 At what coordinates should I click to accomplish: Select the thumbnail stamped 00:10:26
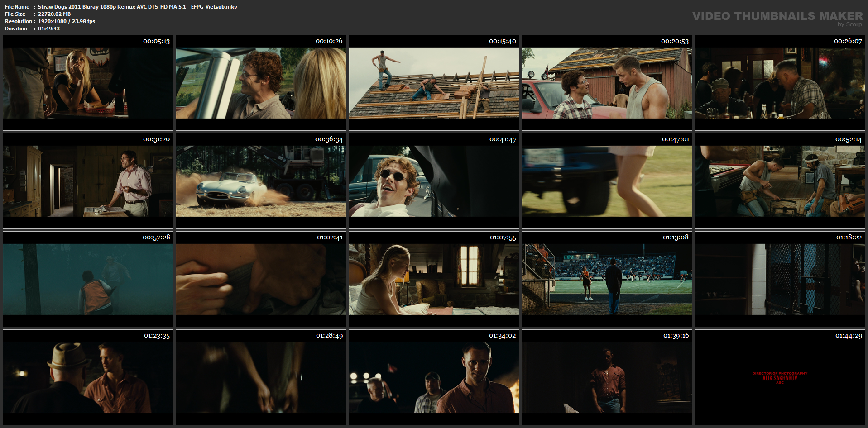click(x=261, y=83)
